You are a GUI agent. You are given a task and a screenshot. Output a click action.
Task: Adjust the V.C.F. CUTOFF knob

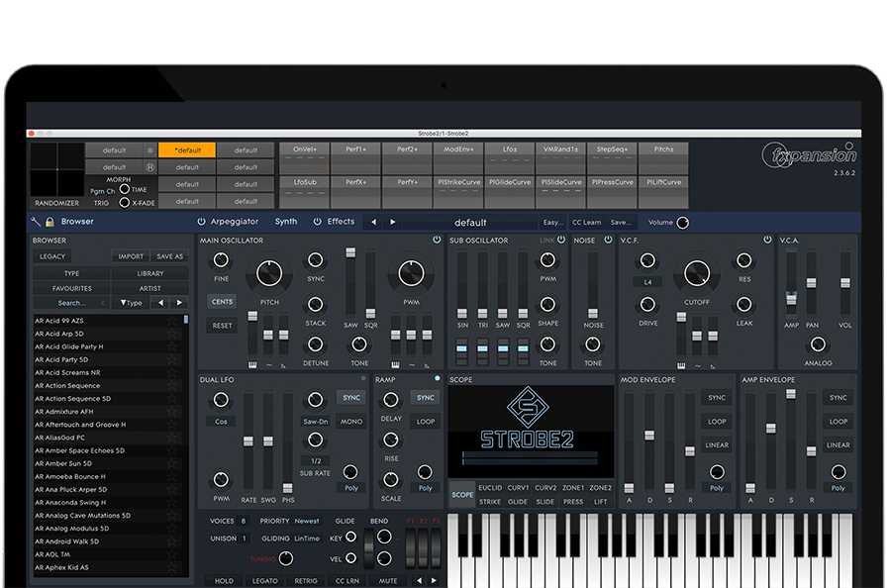coord(697,273)
